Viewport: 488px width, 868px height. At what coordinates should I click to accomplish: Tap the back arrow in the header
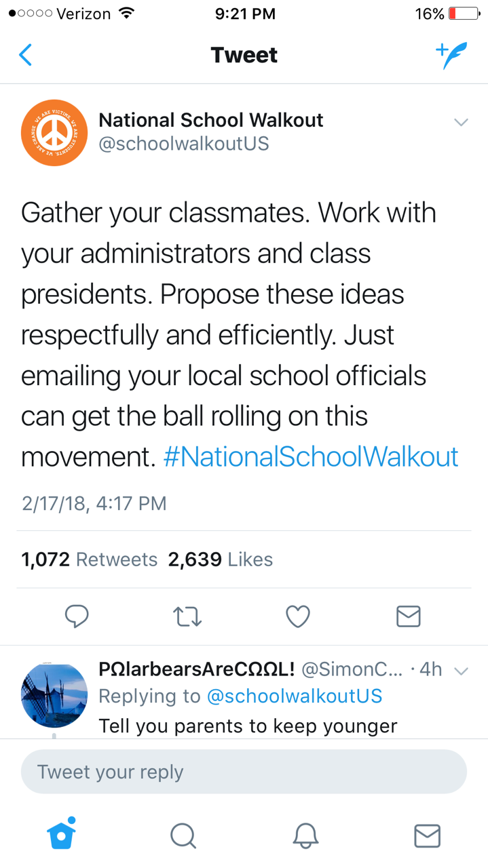pos(26,55)
